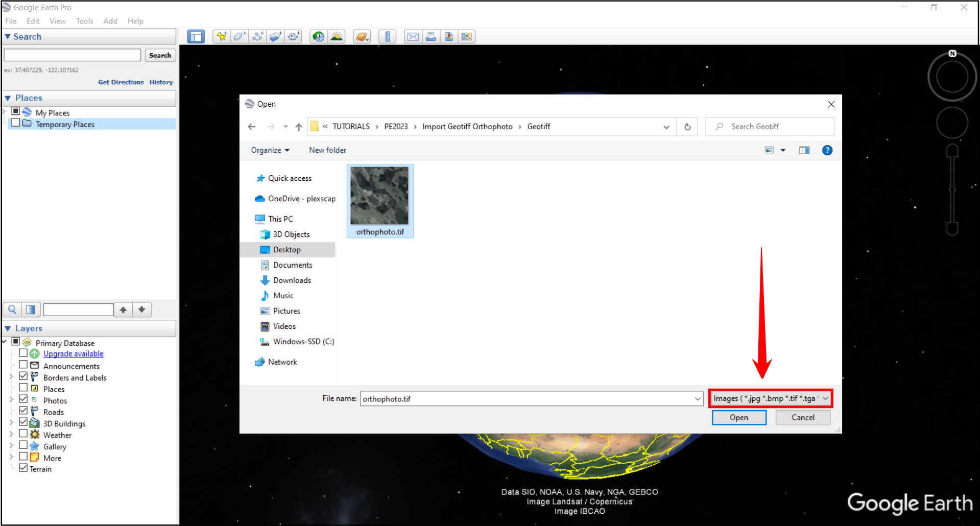The height and width of the screenshot is (526, 980).
Task: Open the search History link
Action: 161,82
